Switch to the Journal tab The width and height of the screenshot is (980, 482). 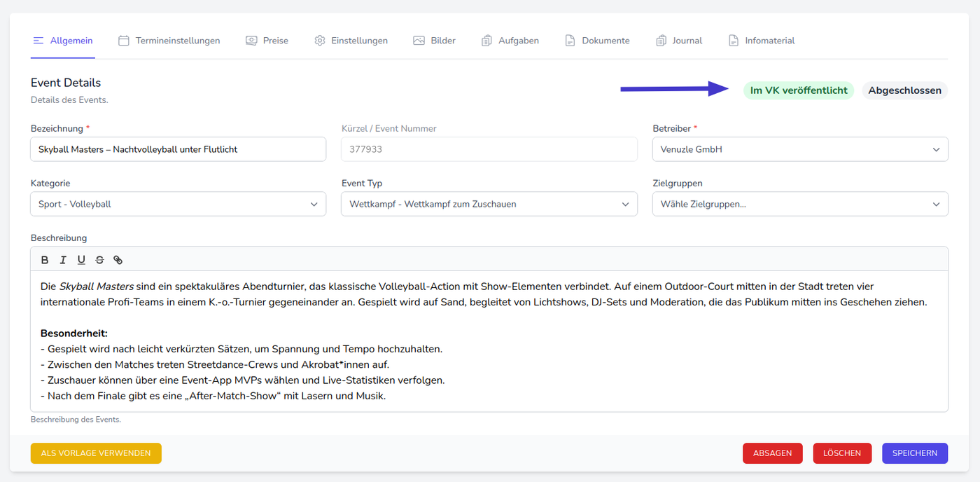coord(679,41)
